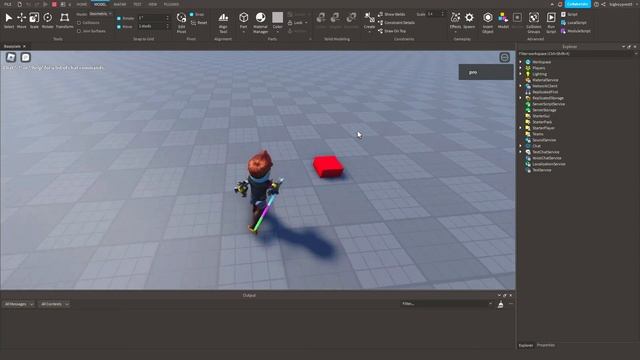Open the Roblox menu icon in viewport
640x360 pixels.
[11, 57]
